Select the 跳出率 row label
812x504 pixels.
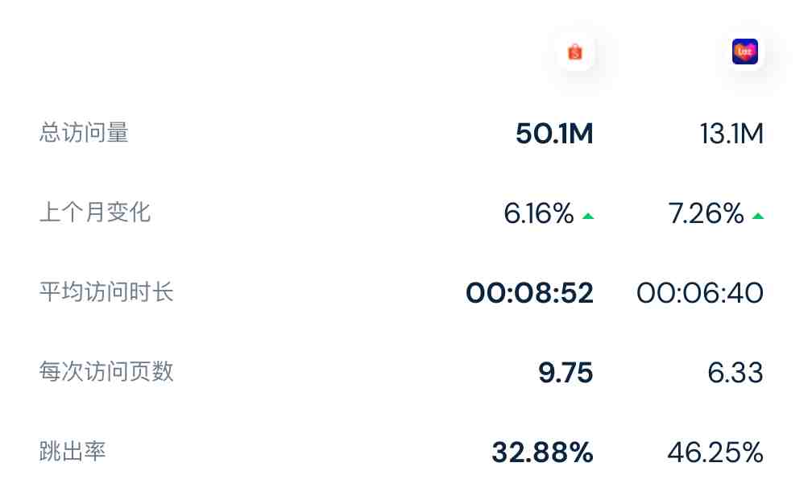click(x=72, y=452)
